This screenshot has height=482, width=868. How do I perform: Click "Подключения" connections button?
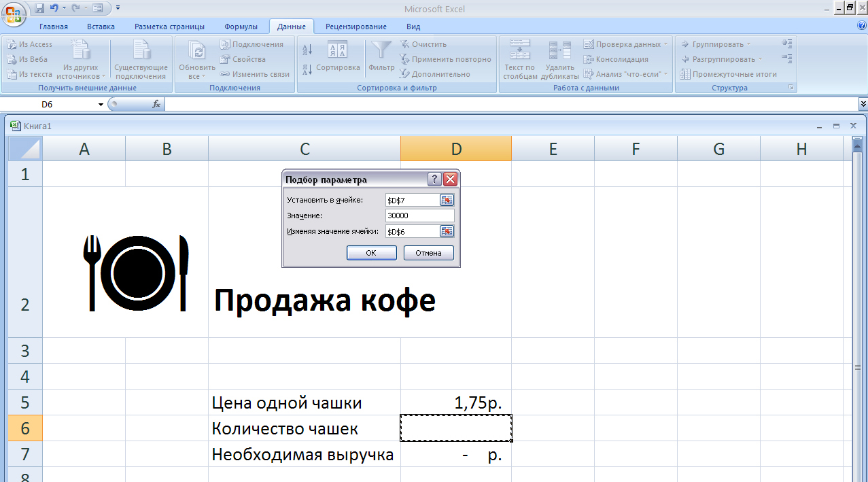[251, 44]
